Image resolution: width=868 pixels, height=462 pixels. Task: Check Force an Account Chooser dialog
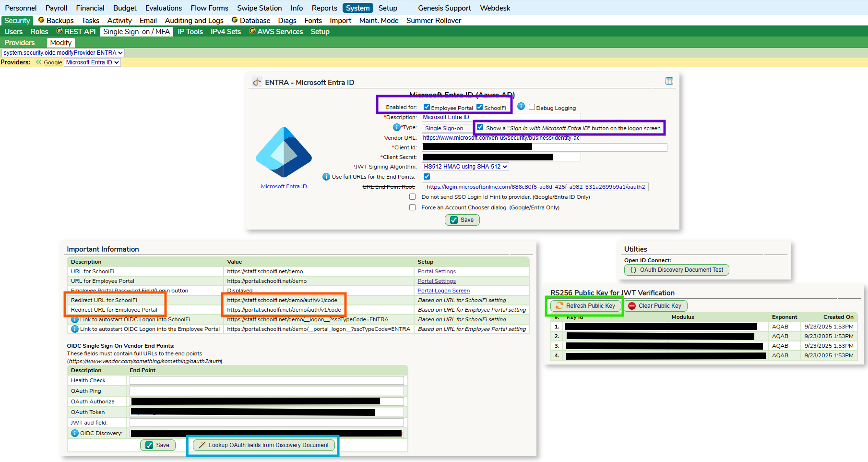point(412,207)
